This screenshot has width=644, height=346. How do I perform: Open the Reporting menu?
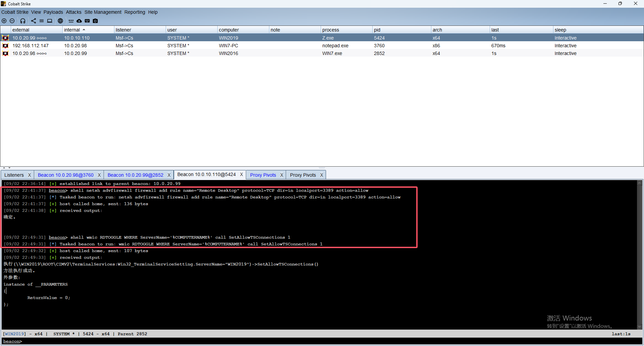click(135, 12)
